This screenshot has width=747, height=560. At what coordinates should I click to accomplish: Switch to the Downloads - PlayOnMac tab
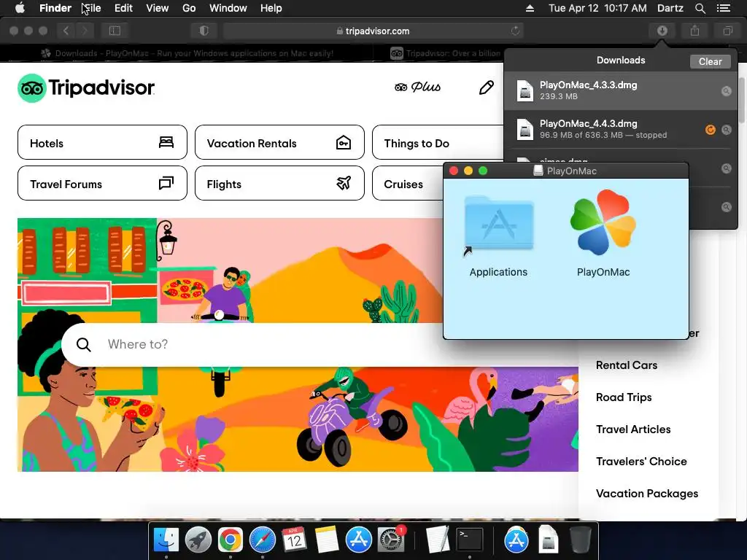[187, 53]
